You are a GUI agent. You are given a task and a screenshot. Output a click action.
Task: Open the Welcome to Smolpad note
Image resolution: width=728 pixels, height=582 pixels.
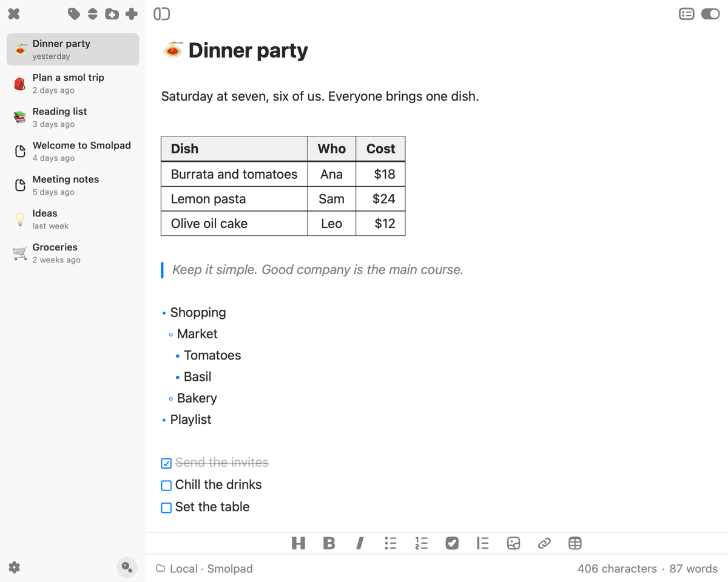73,151
